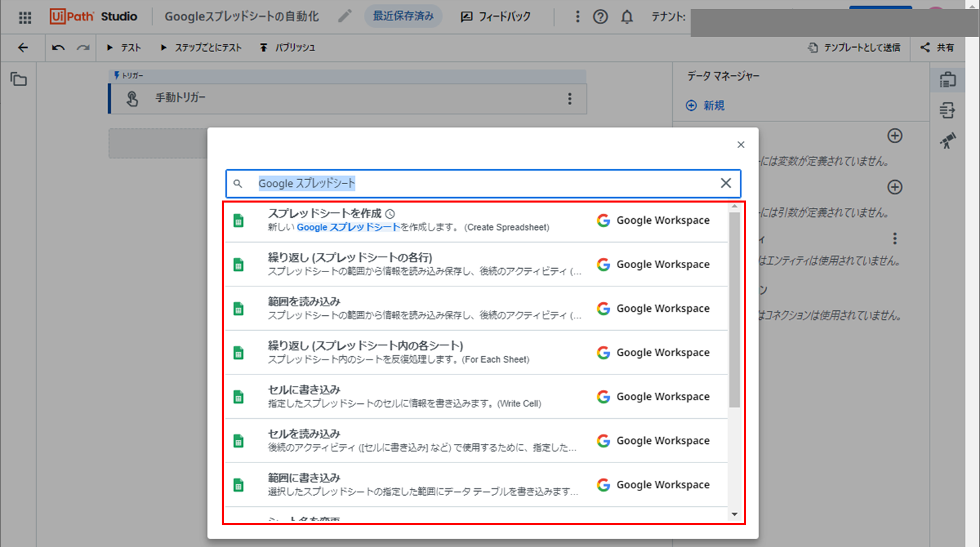Click the results list scrollbar thumb

[x=734, y=310]
